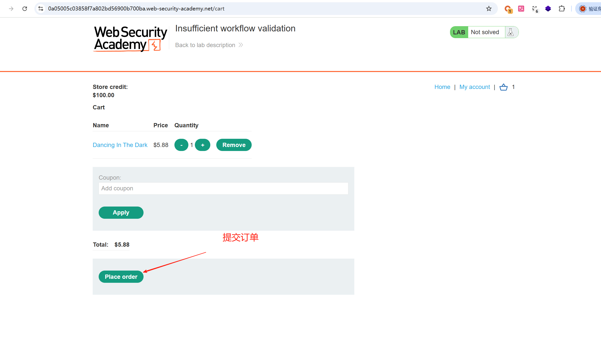
Task: Increase quantity with the plus button
Action: tap(202, 145)
